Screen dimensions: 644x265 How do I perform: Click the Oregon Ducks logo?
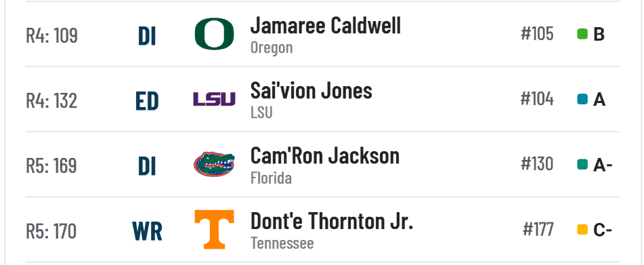click(215, 34)
